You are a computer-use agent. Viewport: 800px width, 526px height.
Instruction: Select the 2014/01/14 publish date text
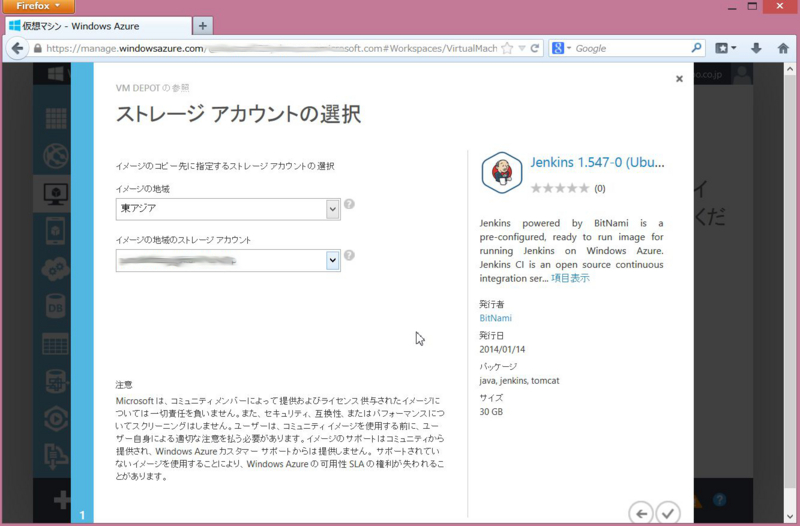click(x=502, y=349)
